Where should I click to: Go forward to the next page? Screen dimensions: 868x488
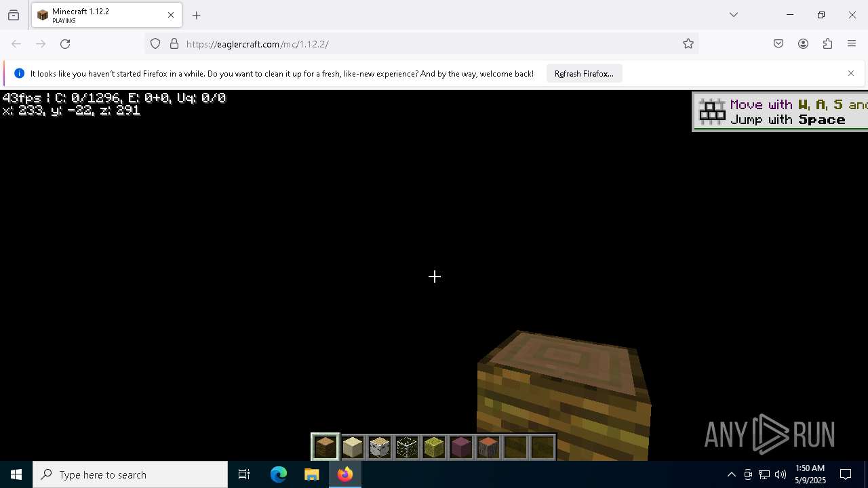[41, 44]
